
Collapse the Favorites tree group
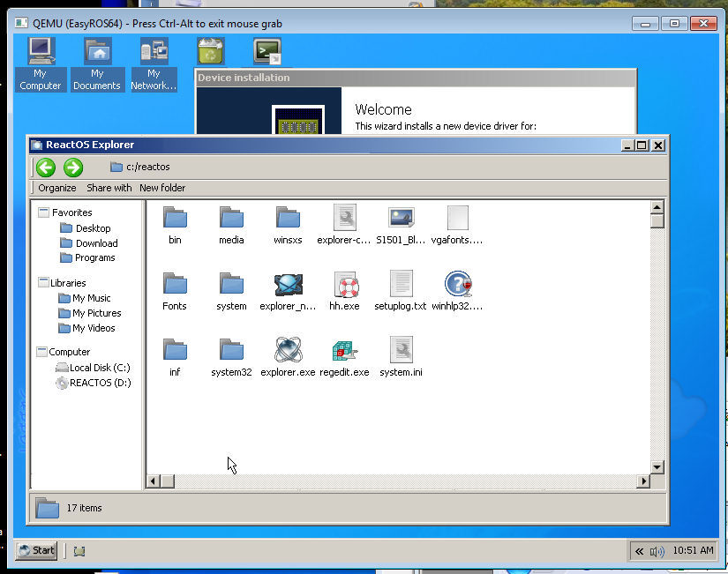tap(43, 212)
